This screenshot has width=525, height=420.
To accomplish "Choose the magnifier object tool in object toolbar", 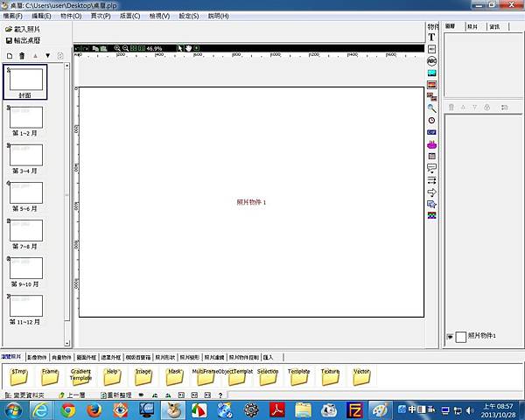I will (x=432, y=108).
